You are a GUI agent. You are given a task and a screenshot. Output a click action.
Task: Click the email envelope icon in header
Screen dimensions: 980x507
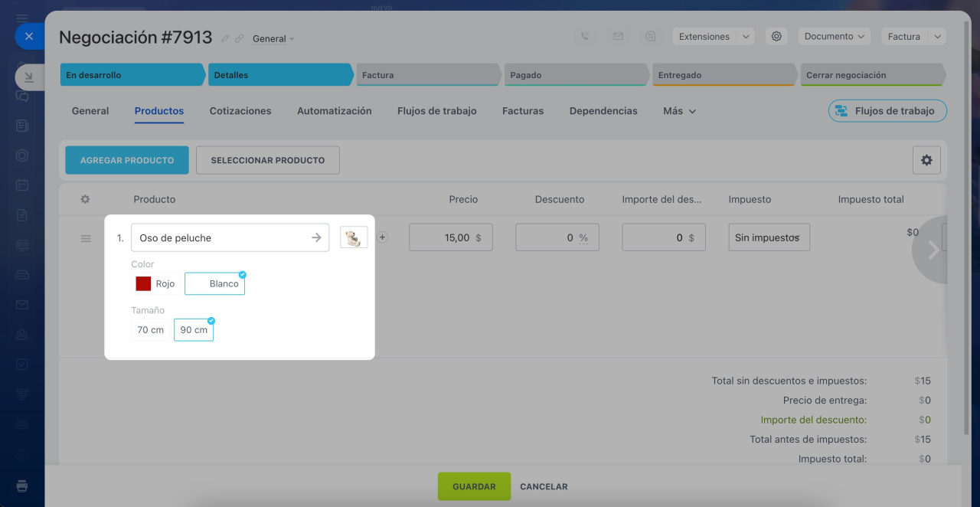pos(618,36)
